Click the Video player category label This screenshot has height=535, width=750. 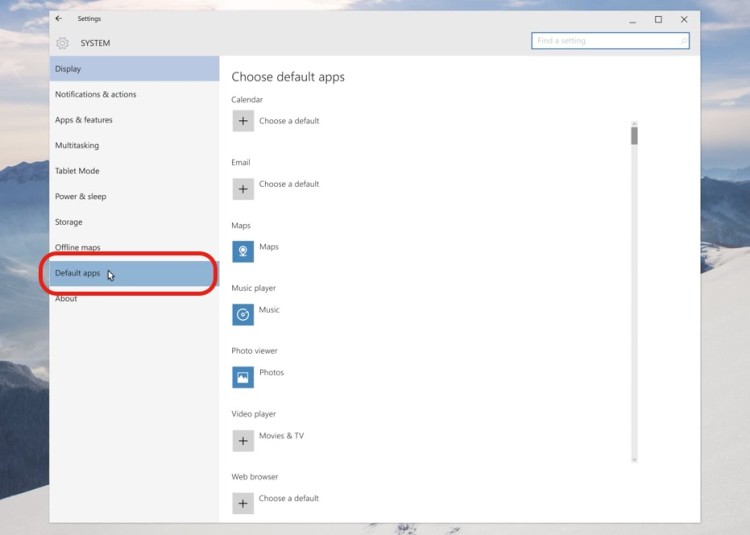point(254,414)
